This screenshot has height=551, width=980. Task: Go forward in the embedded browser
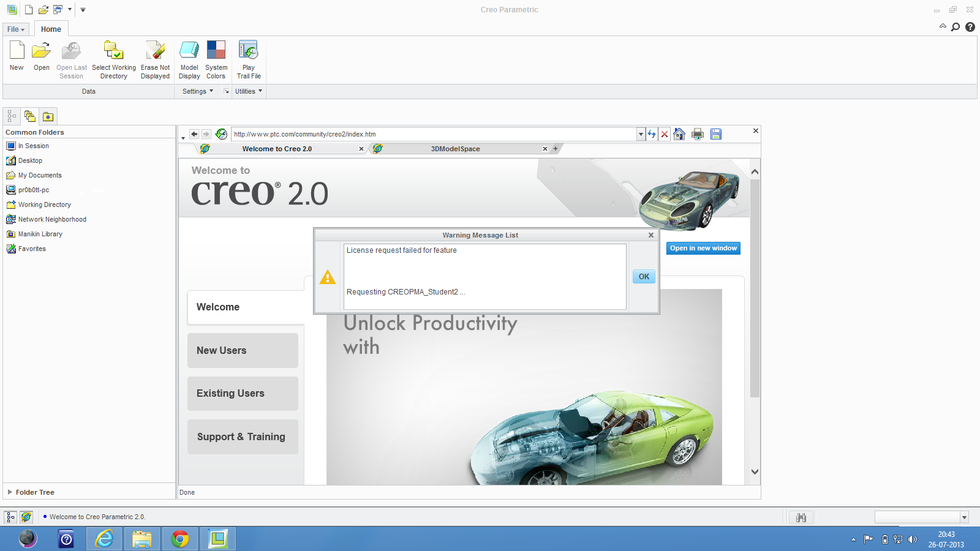[x=206, y=134]
